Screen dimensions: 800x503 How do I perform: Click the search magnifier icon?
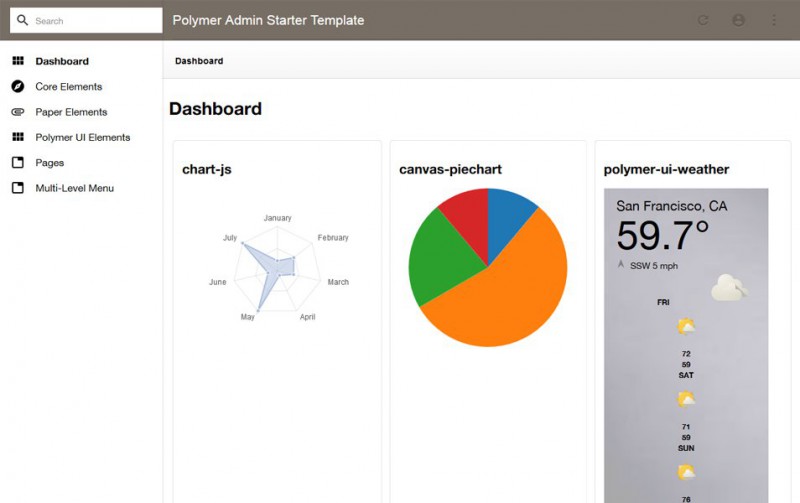point(21,20)
